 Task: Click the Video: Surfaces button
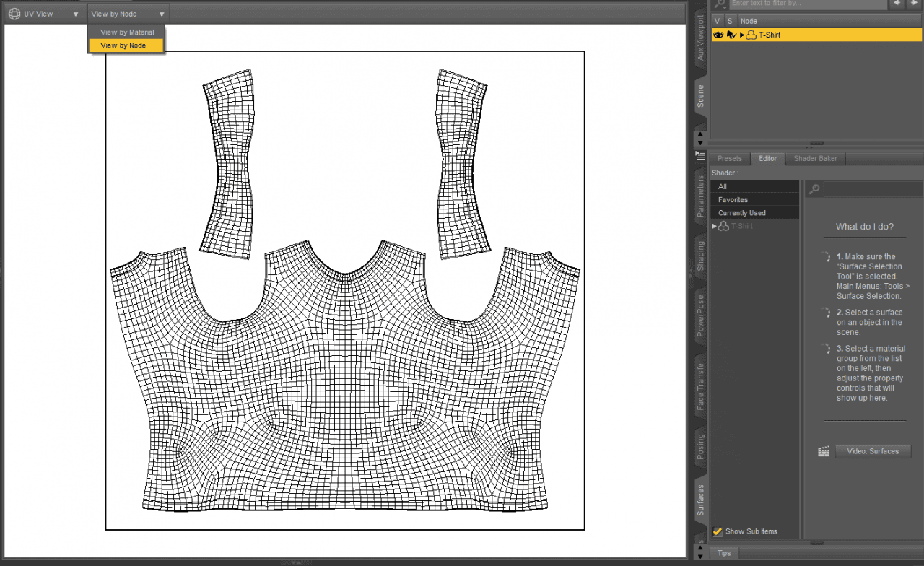pos(873,451)
